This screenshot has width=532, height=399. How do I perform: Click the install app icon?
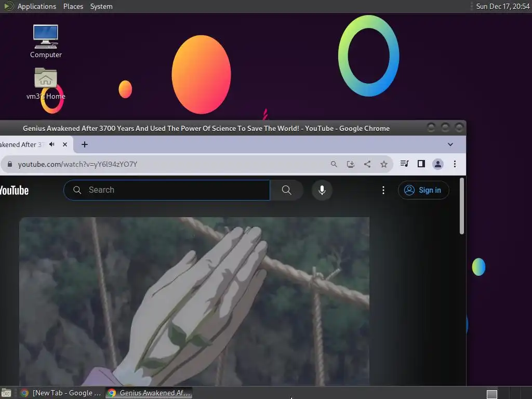351,164
